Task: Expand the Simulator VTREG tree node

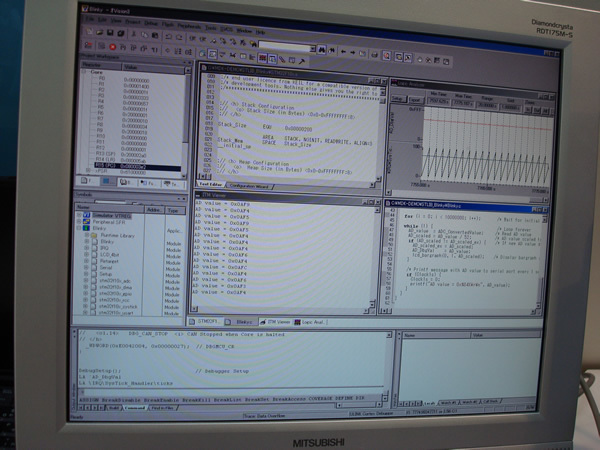Action: pyautogui.click(x=79, y=216)
